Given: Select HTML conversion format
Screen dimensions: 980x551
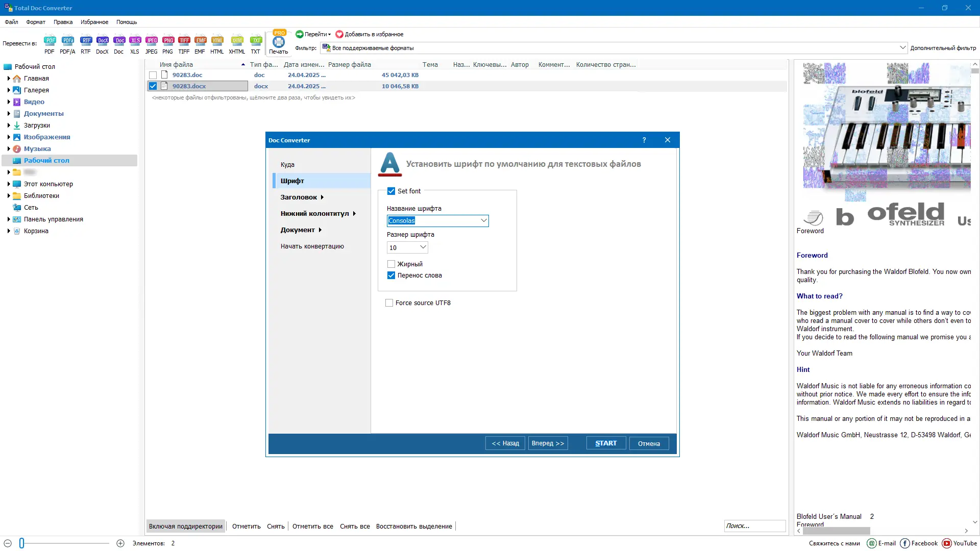Looking at the screenshot, I should (217, 43).
